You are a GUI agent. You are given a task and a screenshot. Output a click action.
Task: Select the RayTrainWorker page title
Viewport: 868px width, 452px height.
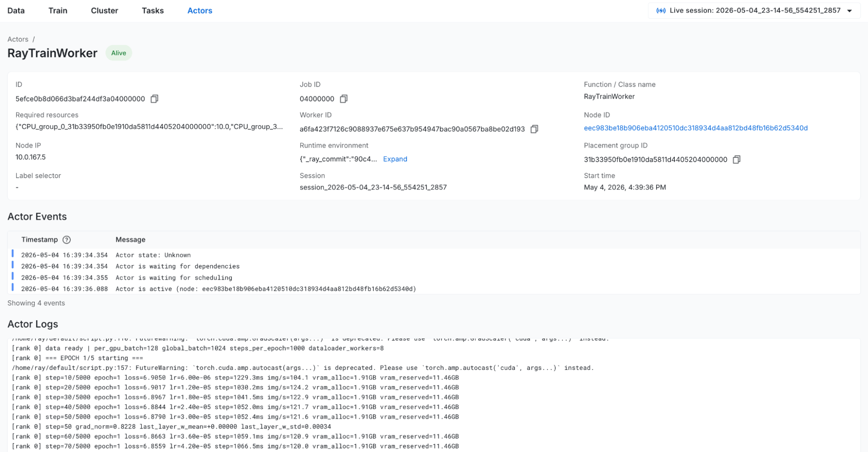coord(53,53)
